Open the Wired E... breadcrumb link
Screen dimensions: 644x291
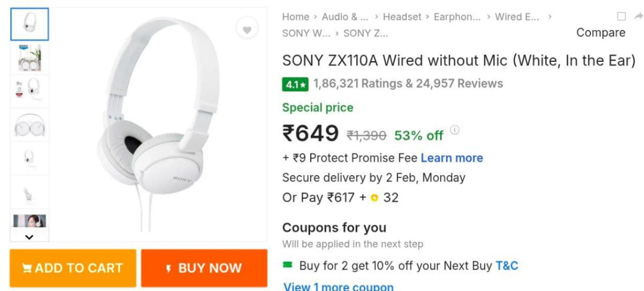[x=517, y=17]
